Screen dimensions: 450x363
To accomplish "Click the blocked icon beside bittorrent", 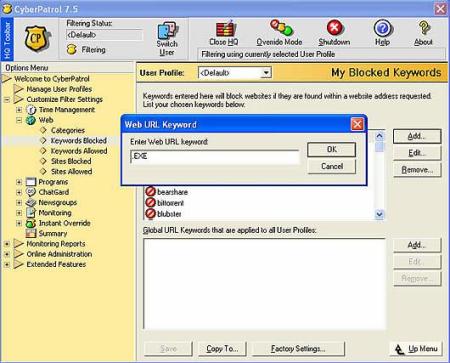I will pos(150,202).
